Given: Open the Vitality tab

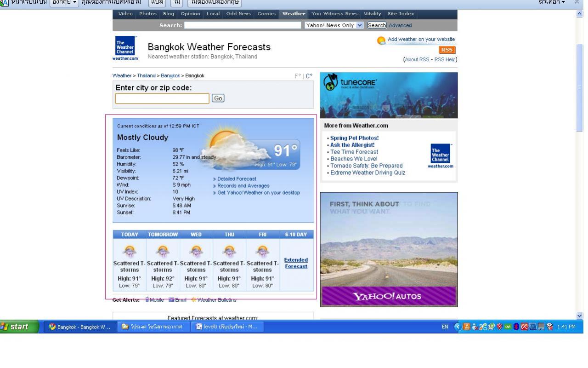Looking at the screenshot, I should (x=373, y=14).
